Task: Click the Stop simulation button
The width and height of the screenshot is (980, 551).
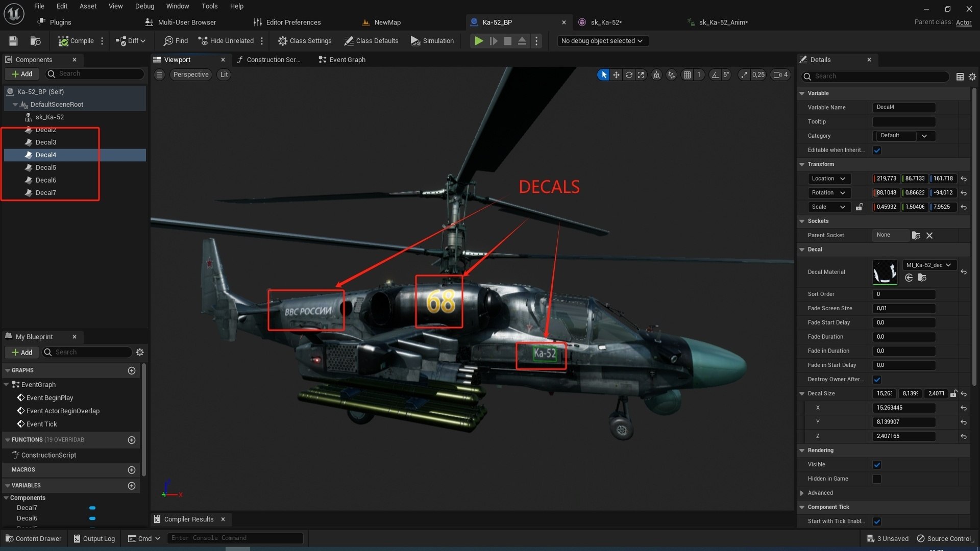Action: click(508, 41)
